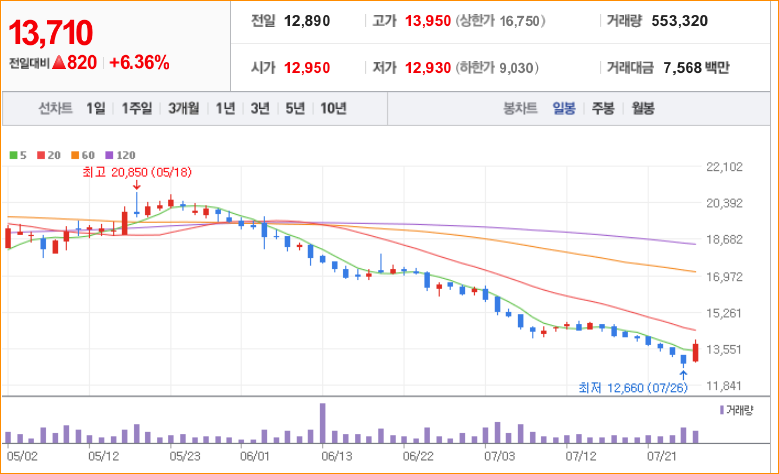Click the 상한가 16,750 text
This screenshot has height=474, width=779.
500,21
